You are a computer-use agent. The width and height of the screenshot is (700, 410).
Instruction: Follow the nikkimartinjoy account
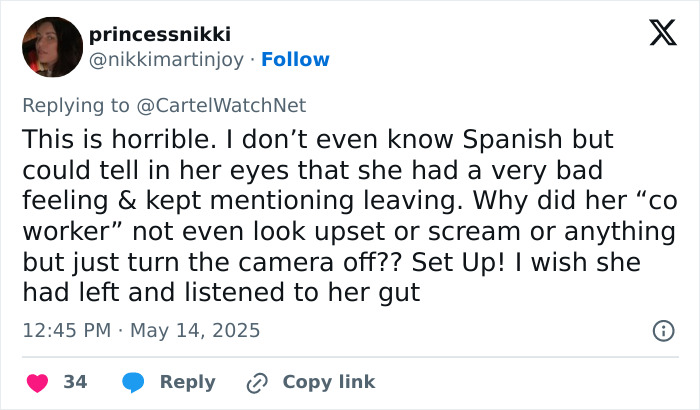tap(295, 60)
